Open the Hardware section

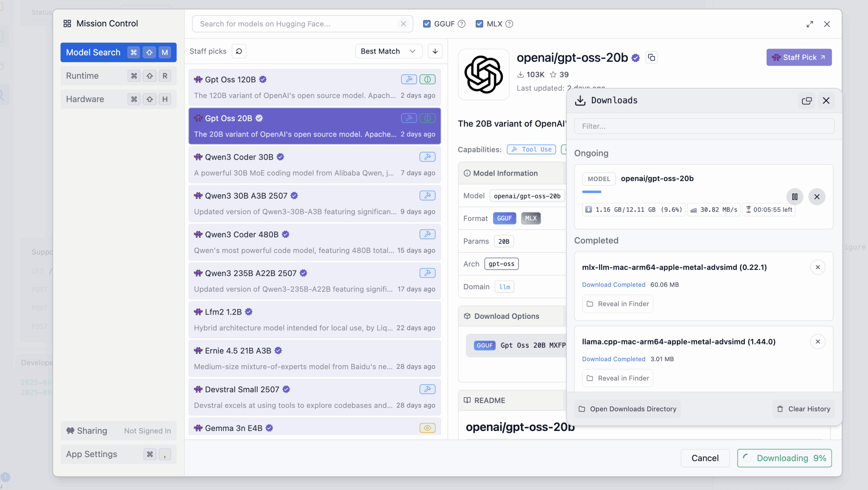(x=118, y=99)
